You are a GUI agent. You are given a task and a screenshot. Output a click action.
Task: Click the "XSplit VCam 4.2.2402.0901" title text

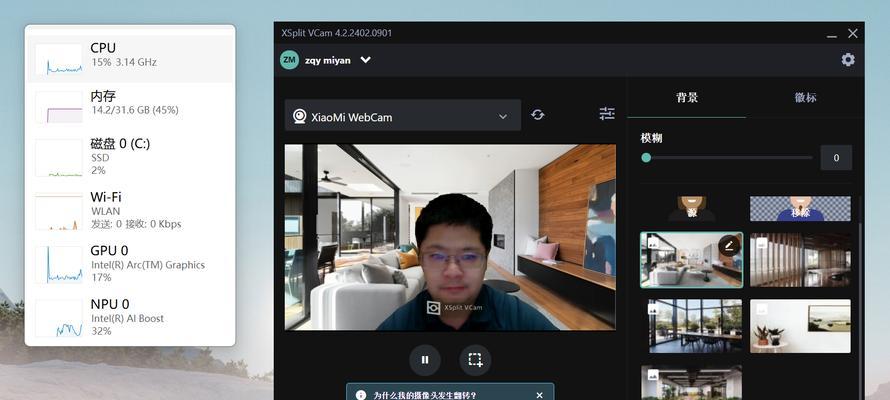click(x=337, y=33)
